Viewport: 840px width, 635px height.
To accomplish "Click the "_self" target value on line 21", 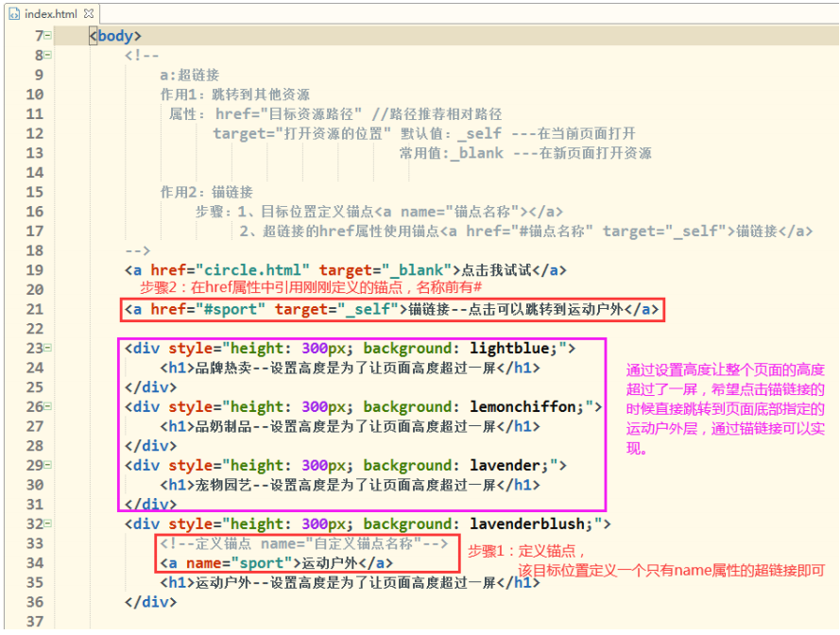I will click(368, 309).
